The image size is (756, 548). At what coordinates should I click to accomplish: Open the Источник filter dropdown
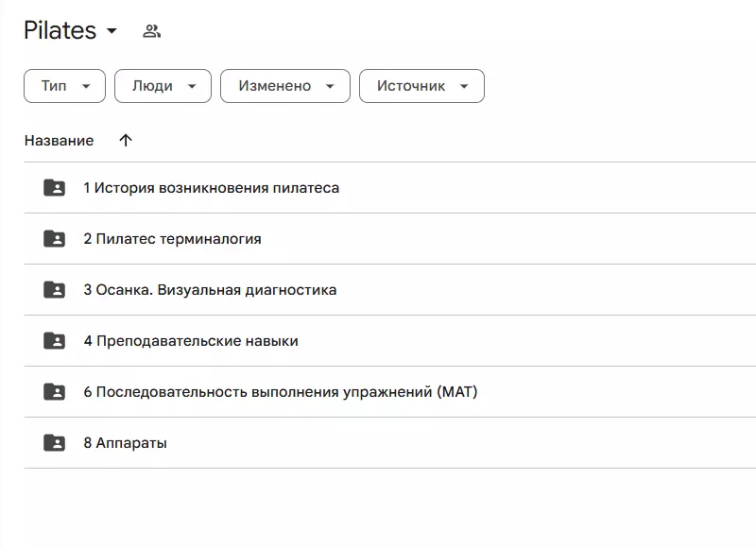[x=421, y=85]
